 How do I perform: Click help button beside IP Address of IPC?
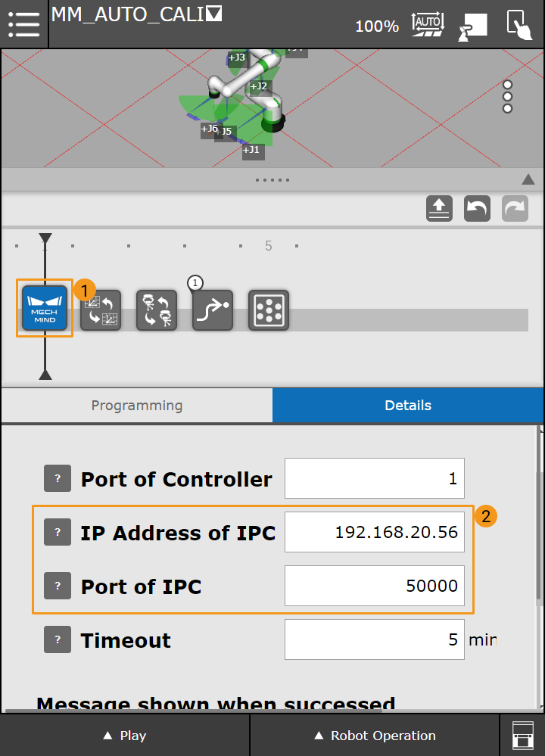coord(58,532)
